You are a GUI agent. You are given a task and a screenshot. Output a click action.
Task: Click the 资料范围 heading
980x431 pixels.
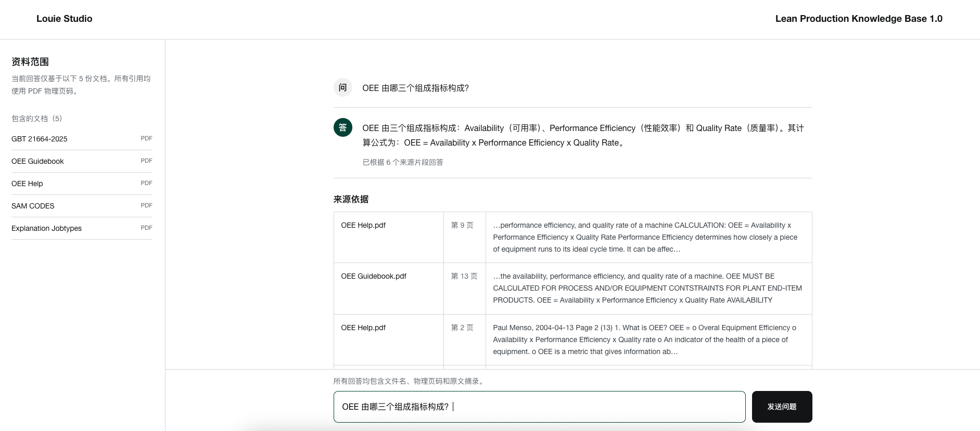click(30, 61)
